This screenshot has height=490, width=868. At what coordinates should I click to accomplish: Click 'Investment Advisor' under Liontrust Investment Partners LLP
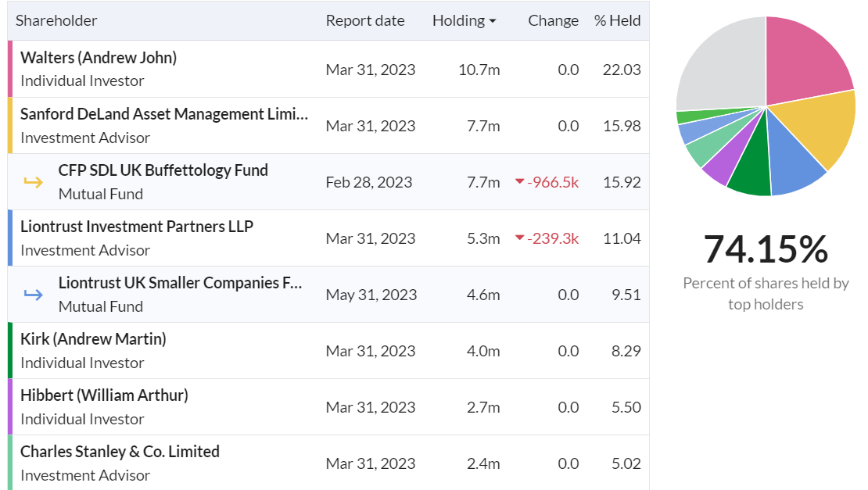85,251
